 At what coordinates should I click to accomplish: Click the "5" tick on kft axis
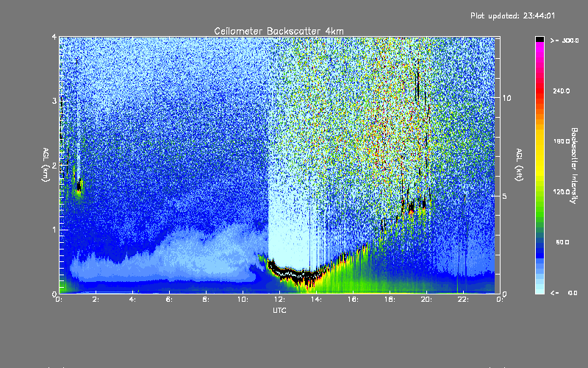pos(505,196)
